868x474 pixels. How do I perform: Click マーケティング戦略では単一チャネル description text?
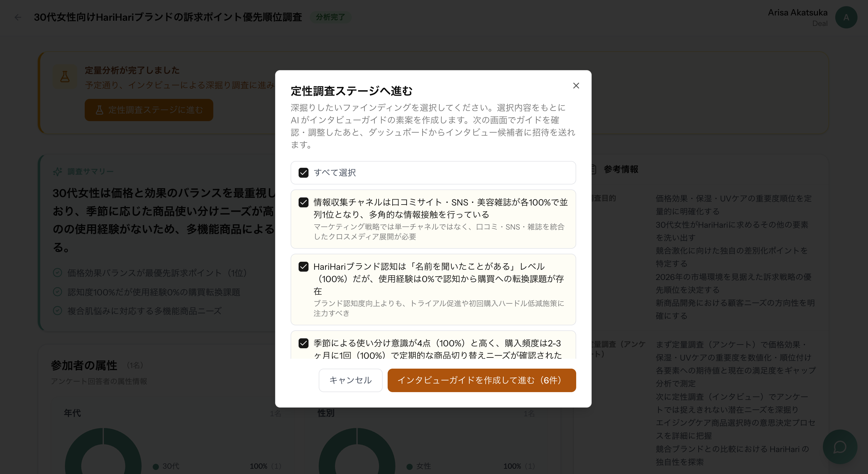(x=439, y=231)
